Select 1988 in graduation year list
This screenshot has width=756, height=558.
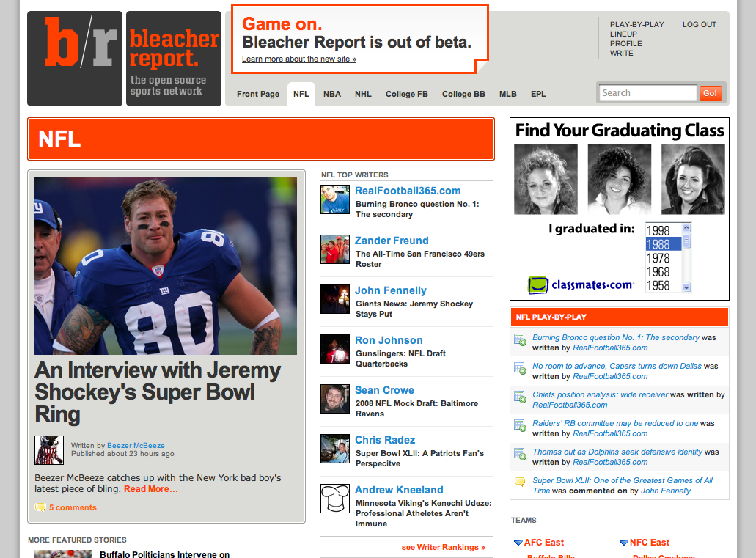tap(664, 244)
